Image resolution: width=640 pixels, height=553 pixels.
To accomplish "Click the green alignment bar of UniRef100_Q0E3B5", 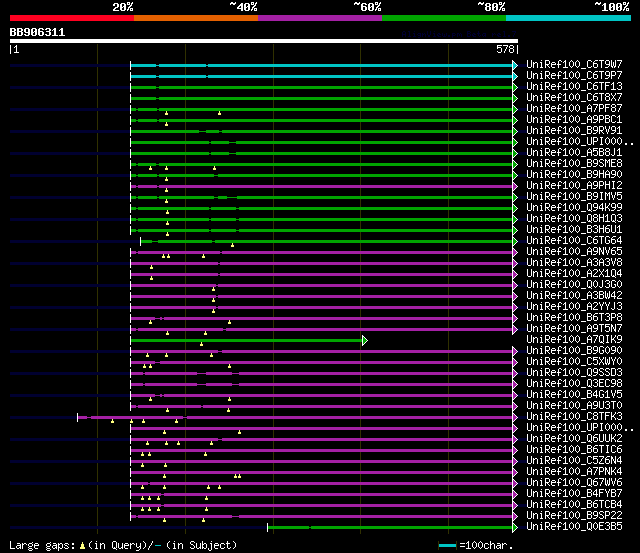I will tap(390, 527).
